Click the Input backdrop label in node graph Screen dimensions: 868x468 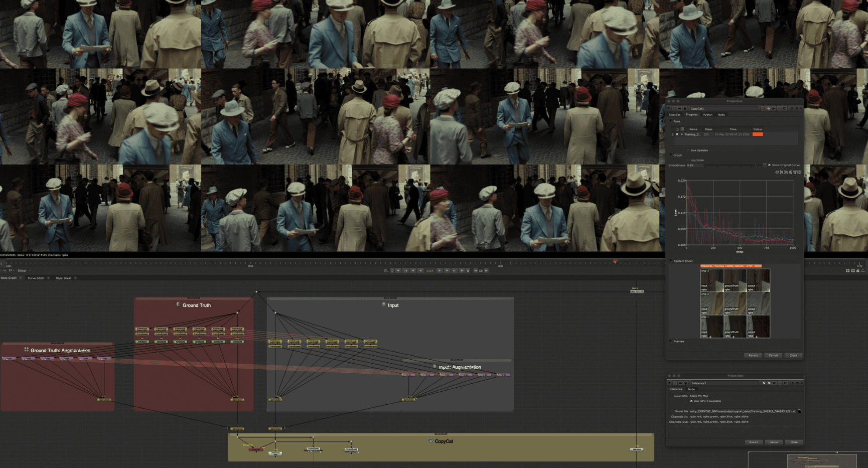[393, 305]
